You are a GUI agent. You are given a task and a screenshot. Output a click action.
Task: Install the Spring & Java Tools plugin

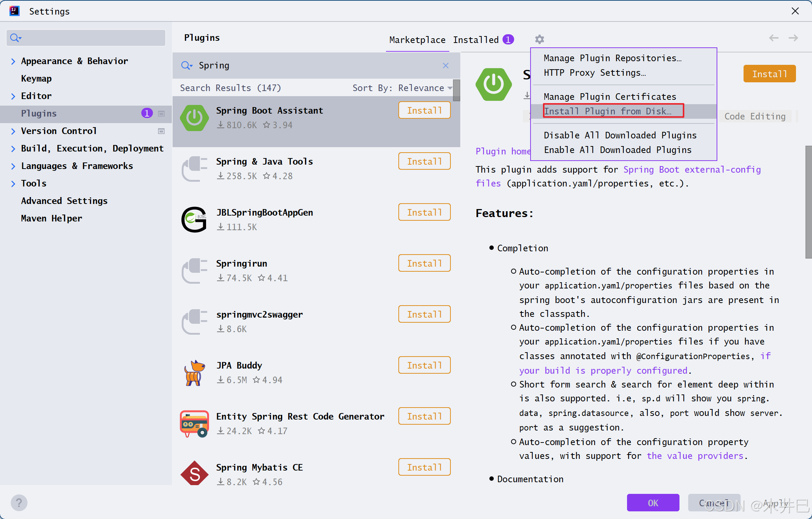pyautogui.click(x=424, y=161)
